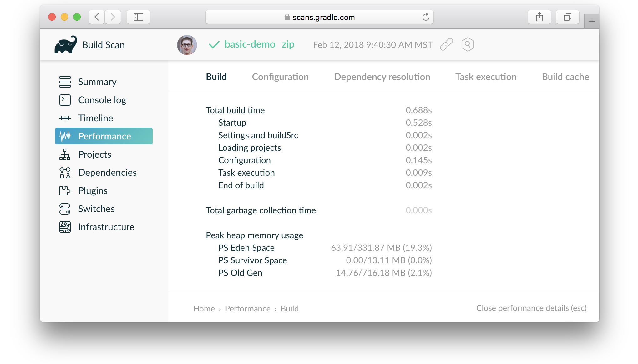The image size is (638, 364).
Task: Go to the Home breadcrumb link
Action: coord(204,309)
